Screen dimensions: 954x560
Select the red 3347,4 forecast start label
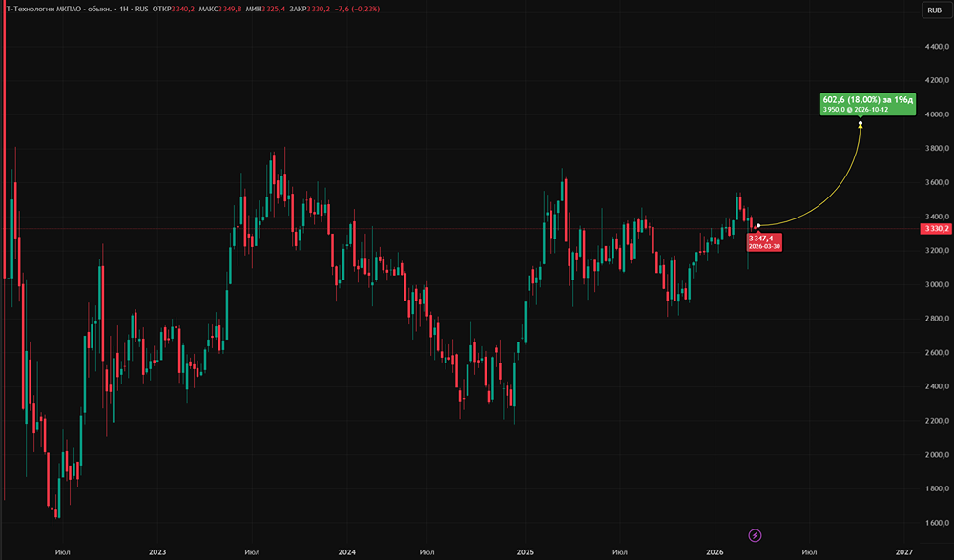[x=764, y=242]
